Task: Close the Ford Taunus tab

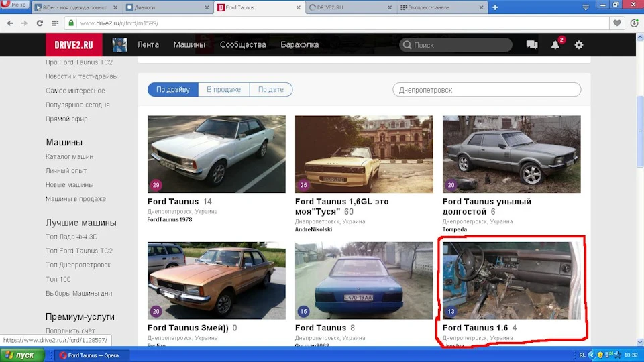Action: click(x=298, y=7)
